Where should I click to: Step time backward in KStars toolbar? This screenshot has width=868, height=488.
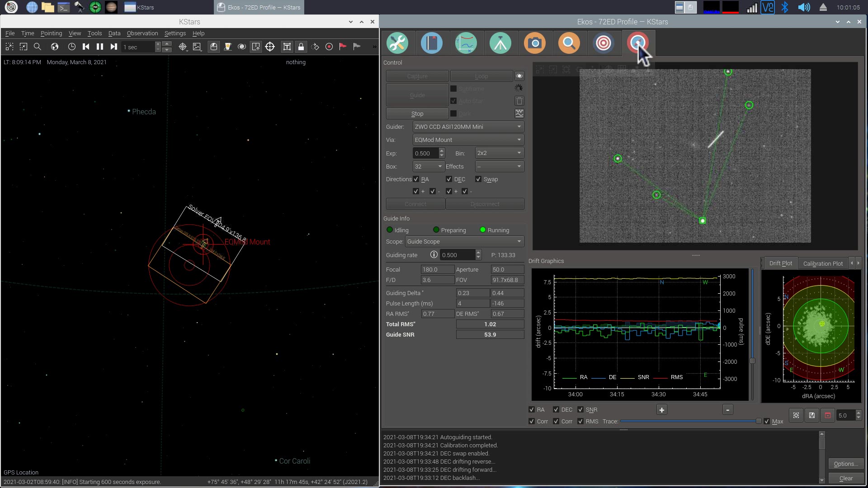click(86, 47)
